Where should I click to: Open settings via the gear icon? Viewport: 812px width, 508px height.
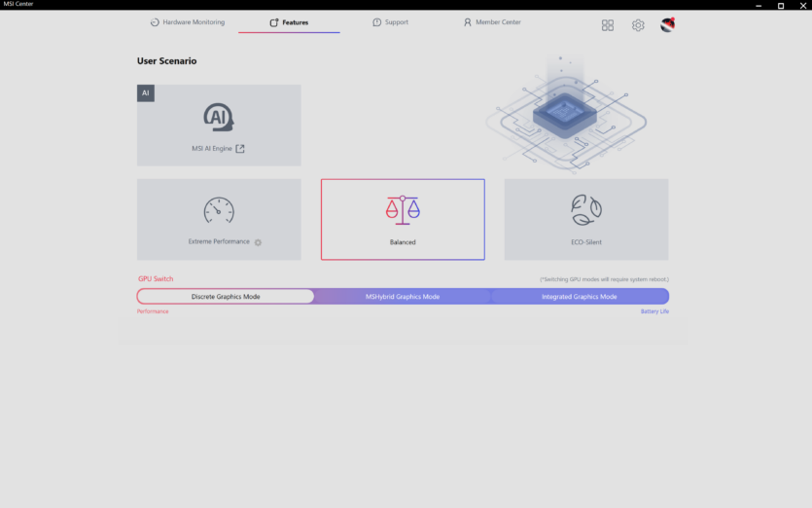click(638, 25)
